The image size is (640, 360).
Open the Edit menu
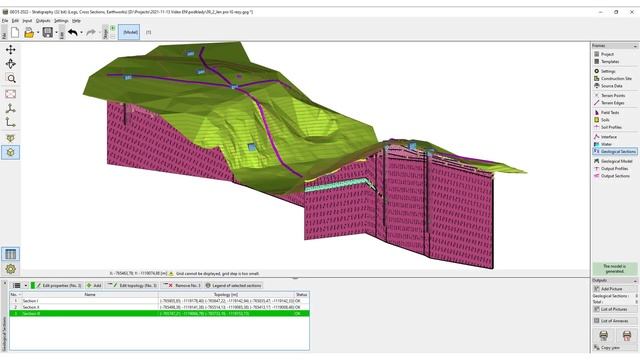point(15,20)
